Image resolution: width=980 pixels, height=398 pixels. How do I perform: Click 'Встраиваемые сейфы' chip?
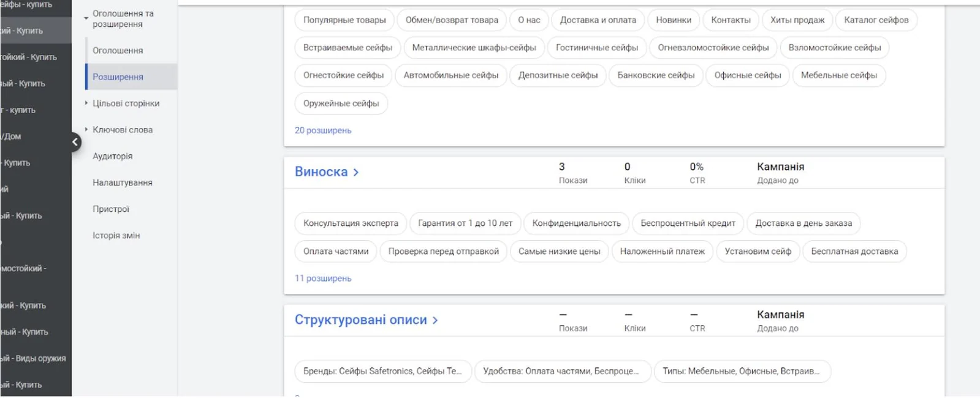[x=348, y=48]
